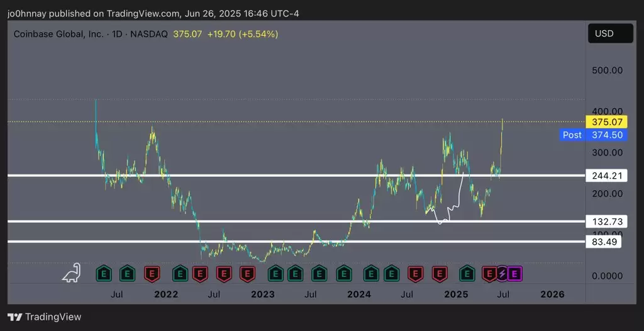Click the 400.00 price axis label

[607, 111]
